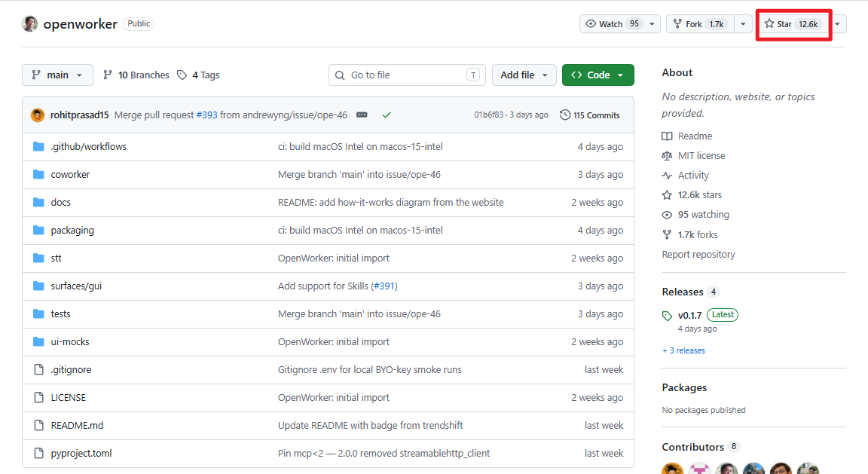
Task: Open issue link #391 in surfaces/gui row
Action: pos(384,286)
